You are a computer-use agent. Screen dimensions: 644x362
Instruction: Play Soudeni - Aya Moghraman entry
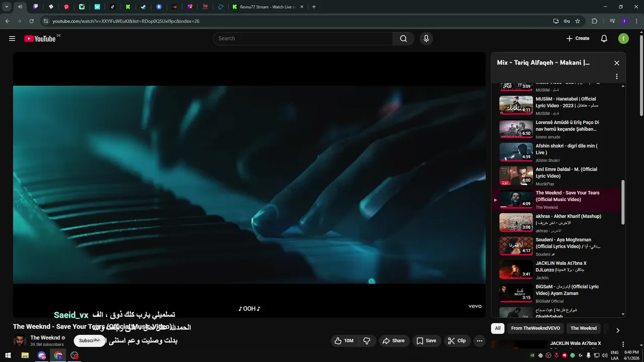coord(558,247)
